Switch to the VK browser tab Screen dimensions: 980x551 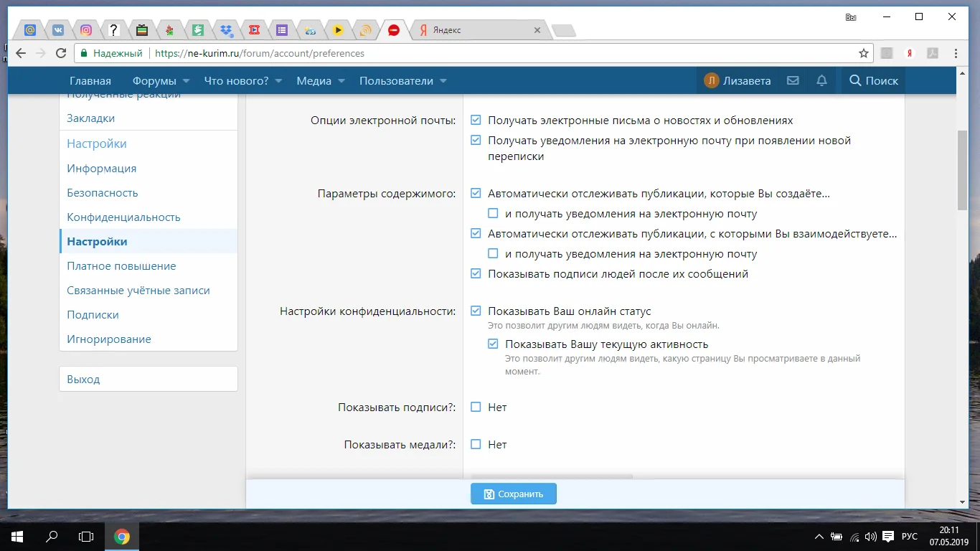58,29
